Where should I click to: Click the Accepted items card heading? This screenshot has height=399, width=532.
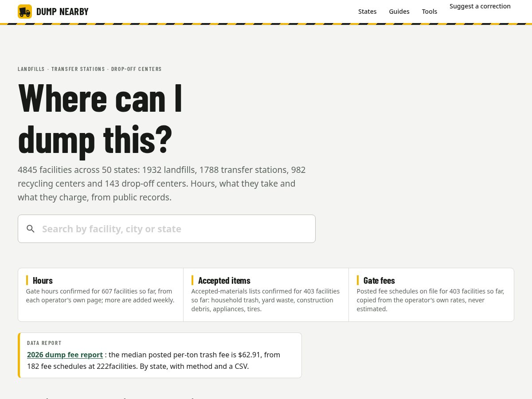pyautogui.click(x=224, y=280)
